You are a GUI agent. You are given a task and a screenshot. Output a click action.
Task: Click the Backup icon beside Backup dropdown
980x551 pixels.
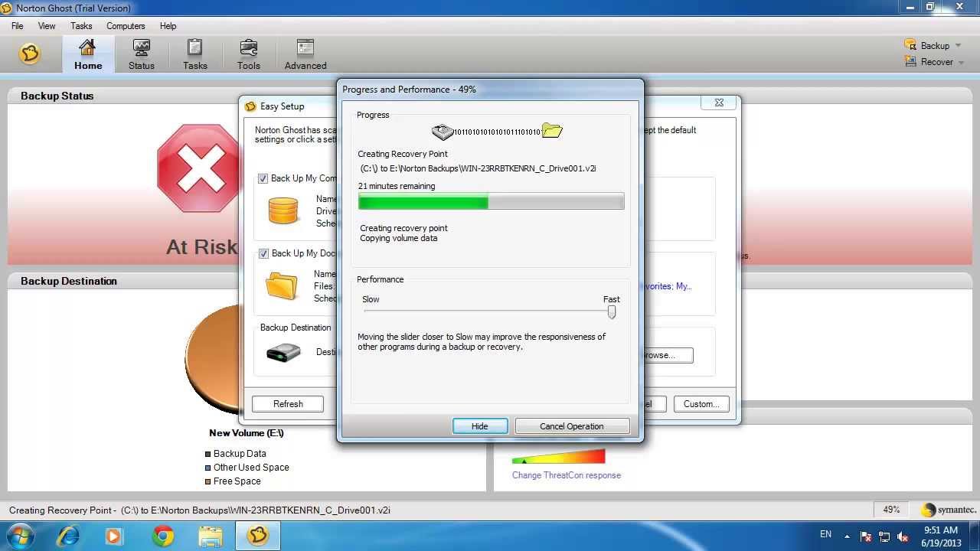[x=910, y=45]
